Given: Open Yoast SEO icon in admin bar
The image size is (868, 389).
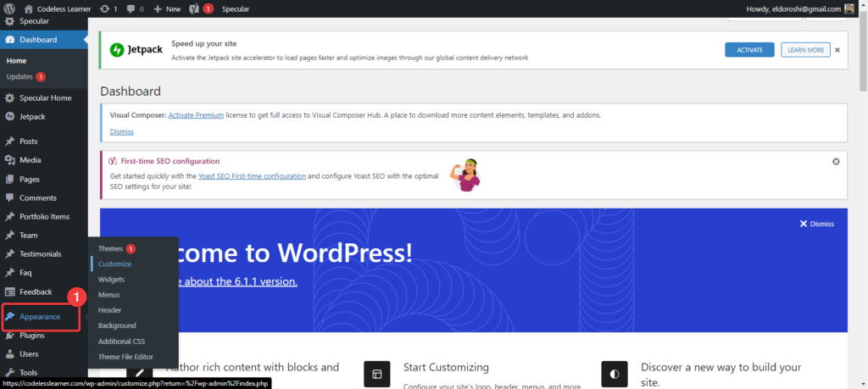Looking at the screenshot, I should 194,8.
